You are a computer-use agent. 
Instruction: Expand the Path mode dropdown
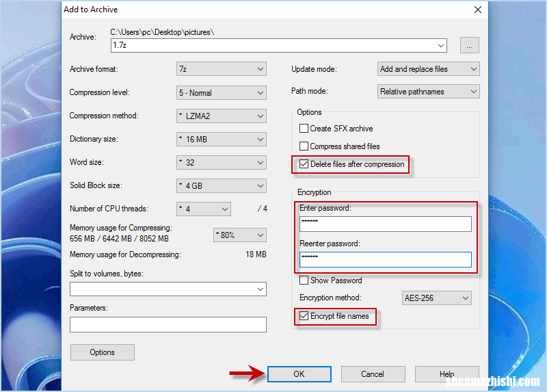point(429,92)
